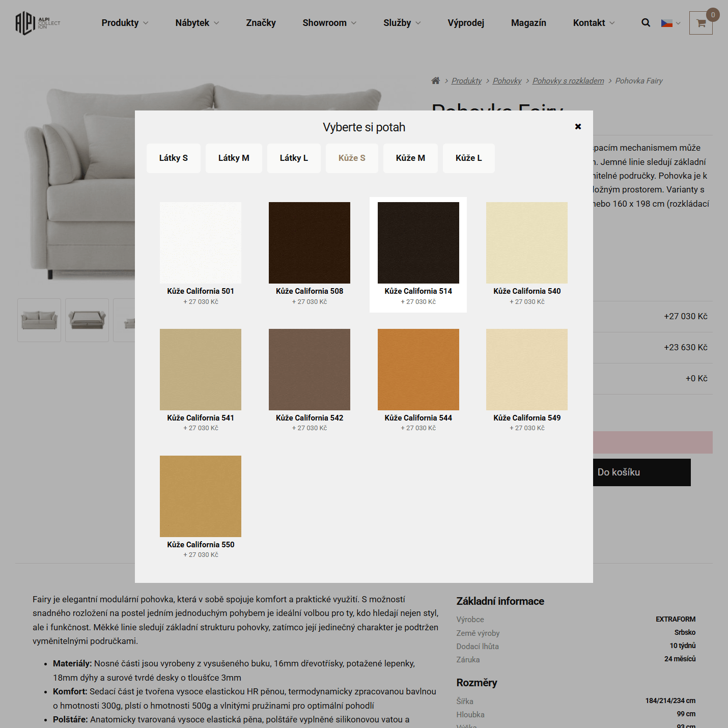Image resolution: width=728 pixels, height=728 pixels.
Task: Open the Magazín page
Action: [x=528, y=23]
